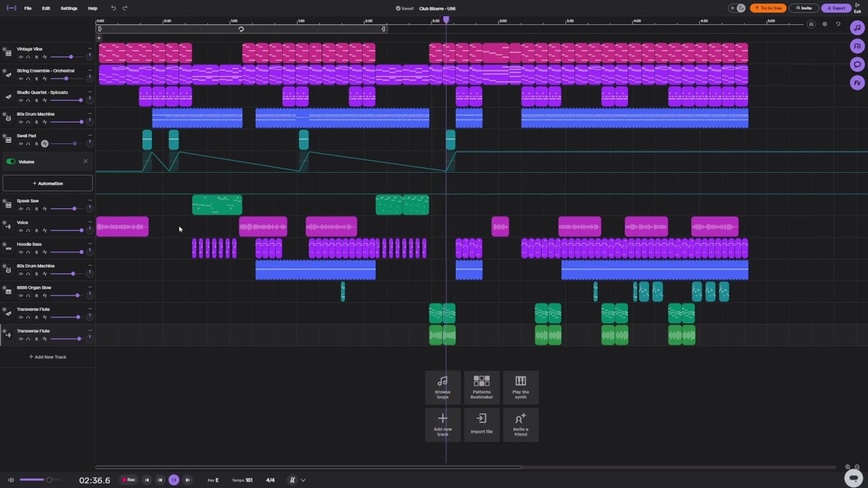Click the Play the synth card
This screenshot has width=868, height=488.
tap(521, 388)
